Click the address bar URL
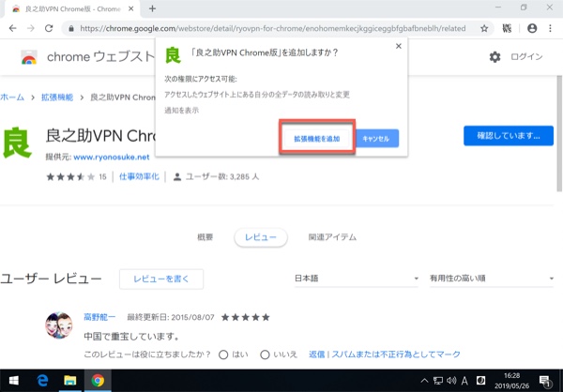 coord(273,28)
